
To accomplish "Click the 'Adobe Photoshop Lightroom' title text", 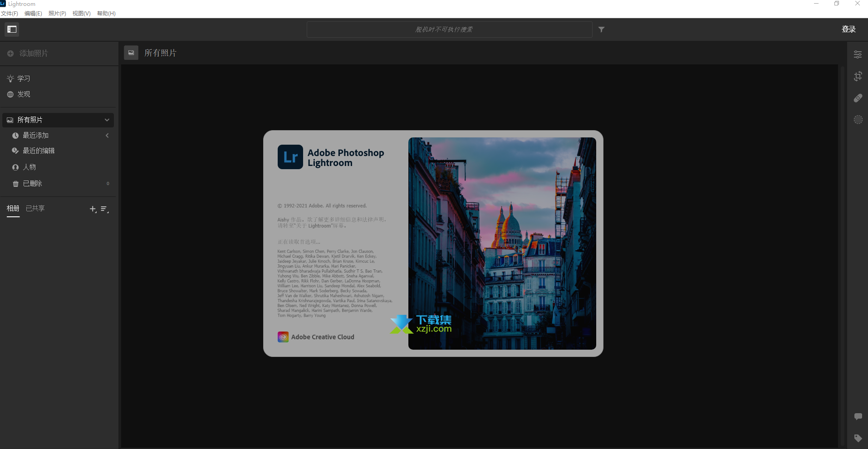I will pyautogui.click(x=346, y=158).
